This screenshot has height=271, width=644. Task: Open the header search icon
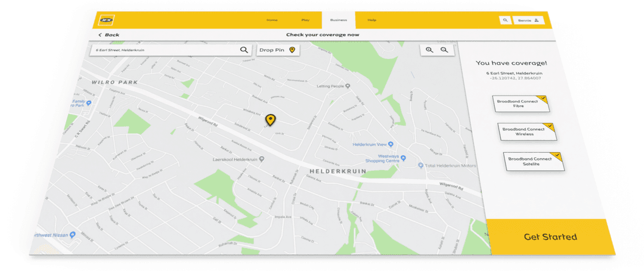click(x=506, y=20)
